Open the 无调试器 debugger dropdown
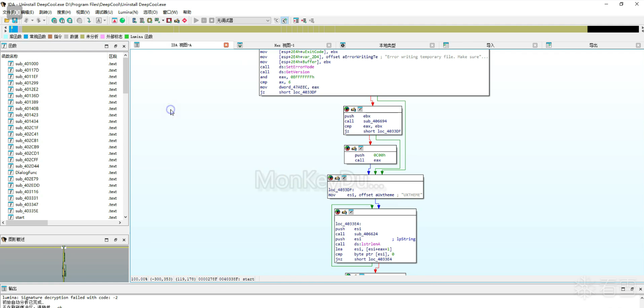 (x=243, y=20)
